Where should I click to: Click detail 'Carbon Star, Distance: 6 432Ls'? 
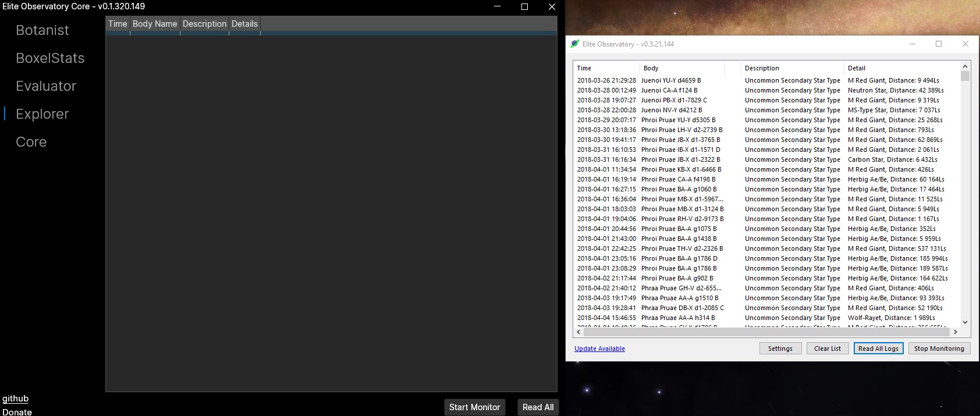pyautogui.click(x=893, y=159)
